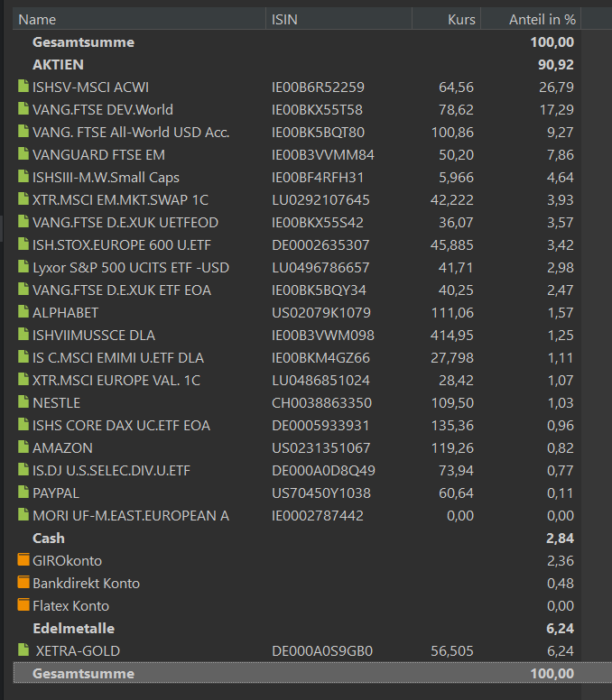Click the icon beside ISHSIII-M.W.Small Caps
Image resolution: width=612 pixels, height=700 pixels.
tap(23, 176)
